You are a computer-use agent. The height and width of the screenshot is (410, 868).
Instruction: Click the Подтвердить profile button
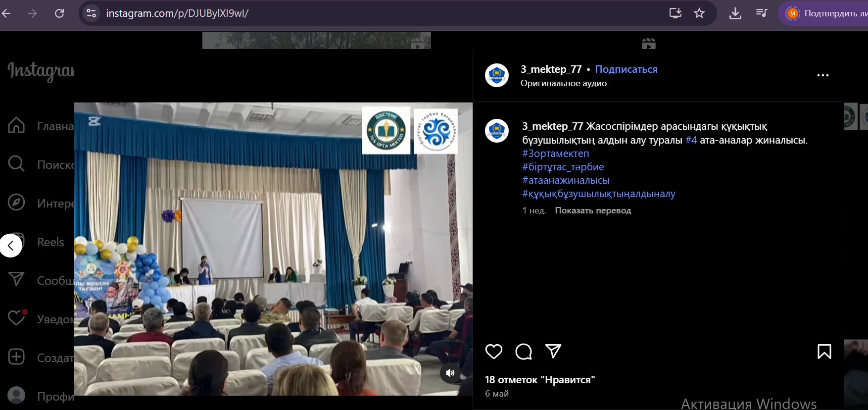pos(824,13)
